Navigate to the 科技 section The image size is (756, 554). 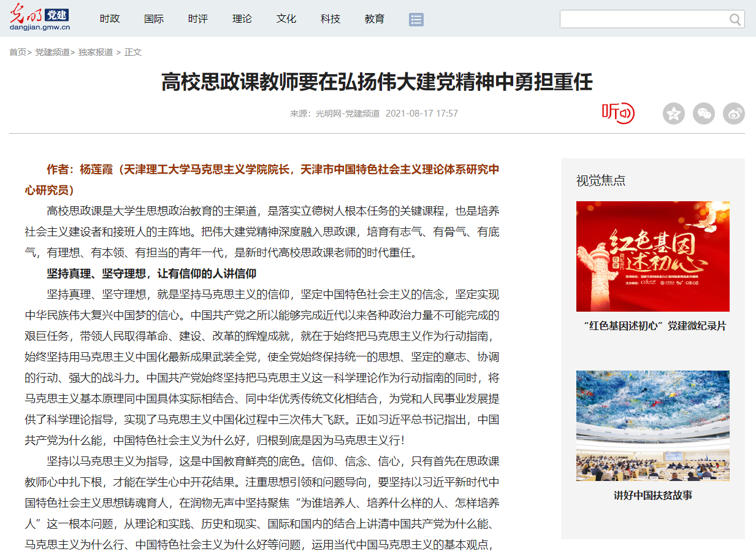[x=330, y=19]
